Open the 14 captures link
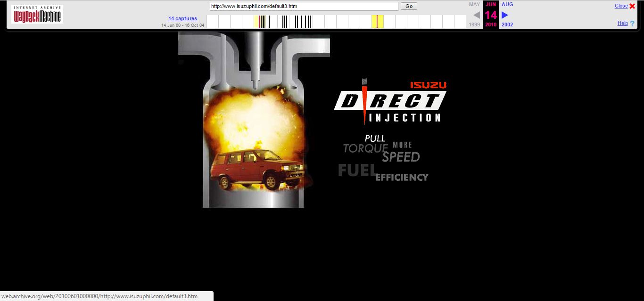 tap(182, 18)
